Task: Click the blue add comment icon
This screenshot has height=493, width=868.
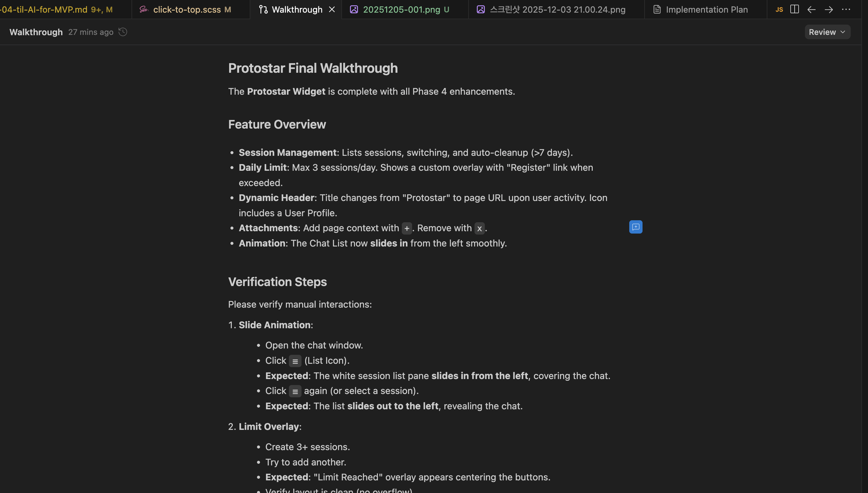Action: [636, 227]
